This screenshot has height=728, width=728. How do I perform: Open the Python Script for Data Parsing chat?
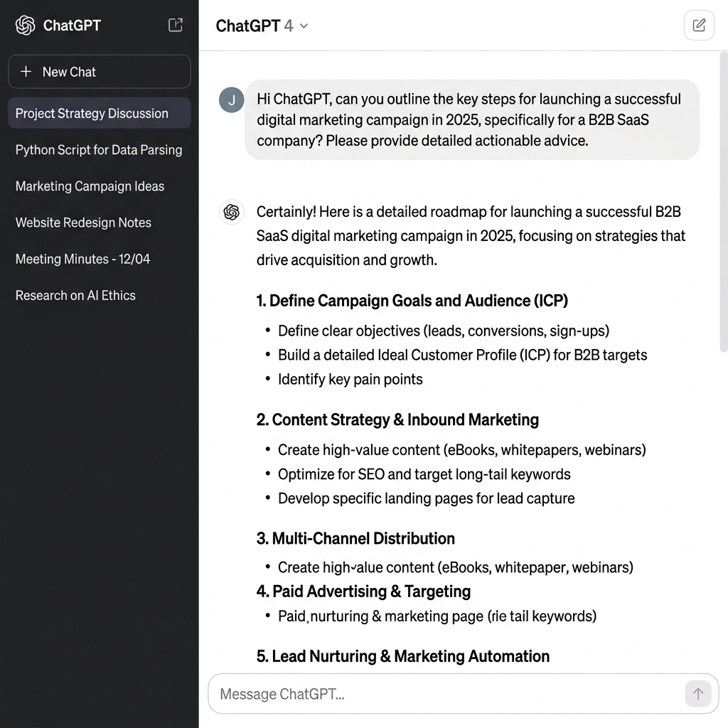click(100, 149)
